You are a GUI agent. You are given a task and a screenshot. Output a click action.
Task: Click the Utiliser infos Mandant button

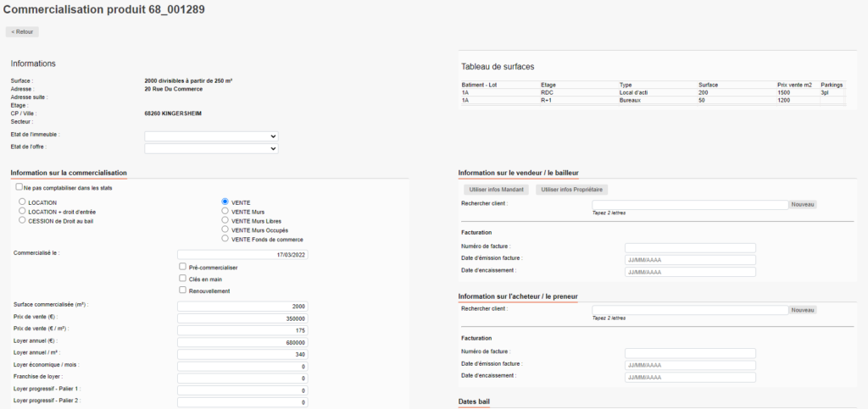click(x=496, y=189)
